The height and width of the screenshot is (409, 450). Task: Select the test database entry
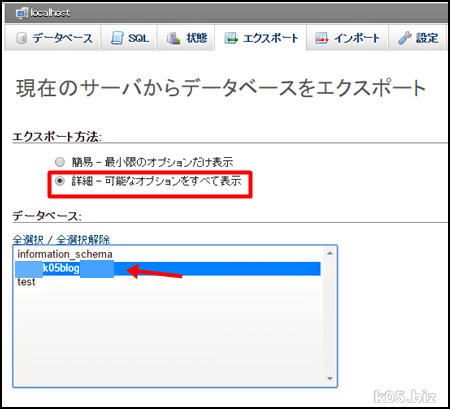pyautogui.click(x=168, y=282)
